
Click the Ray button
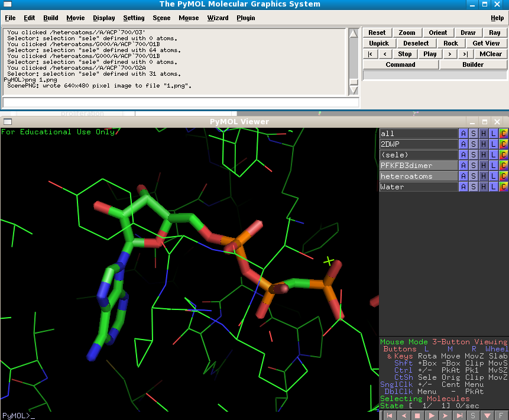coord(495,33)
